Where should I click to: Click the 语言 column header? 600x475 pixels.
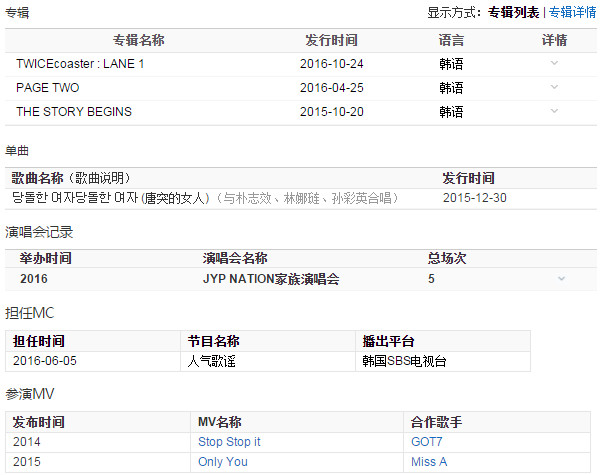451,40
